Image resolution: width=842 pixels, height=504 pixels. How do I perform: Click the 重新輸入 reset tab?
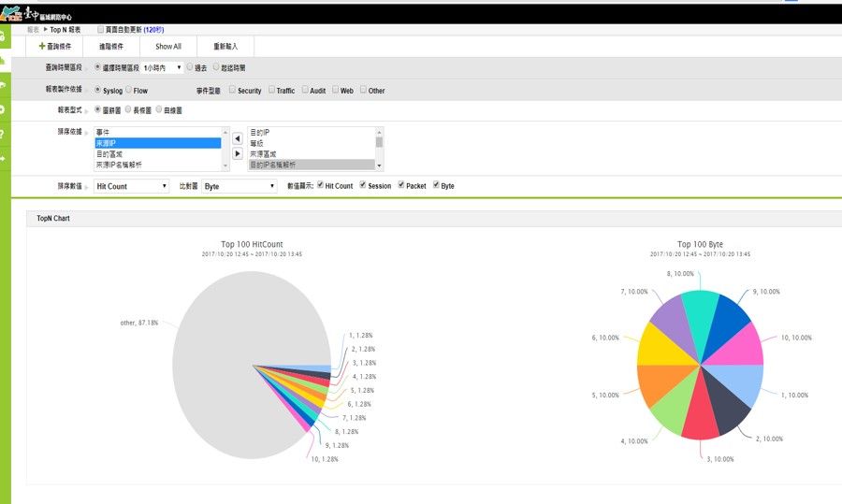[x=225, y=47]
